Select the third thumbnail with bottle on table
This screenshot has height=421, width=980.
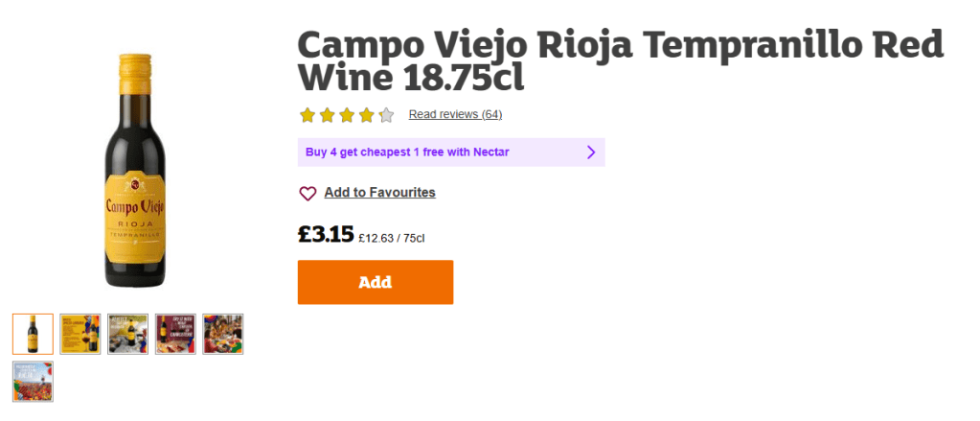click(127, 334)
